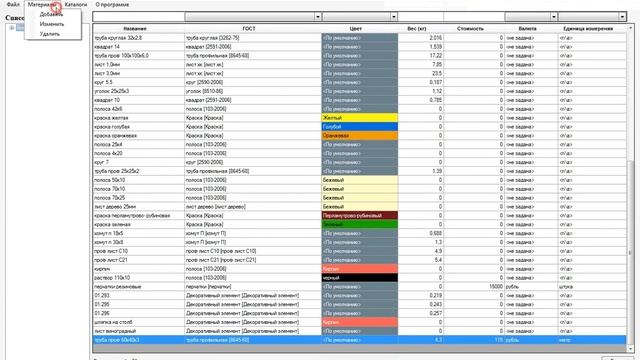640x360 pixels.
Task: Select the row 'лист 3.0мм'
Action: (x=360, y=74)
